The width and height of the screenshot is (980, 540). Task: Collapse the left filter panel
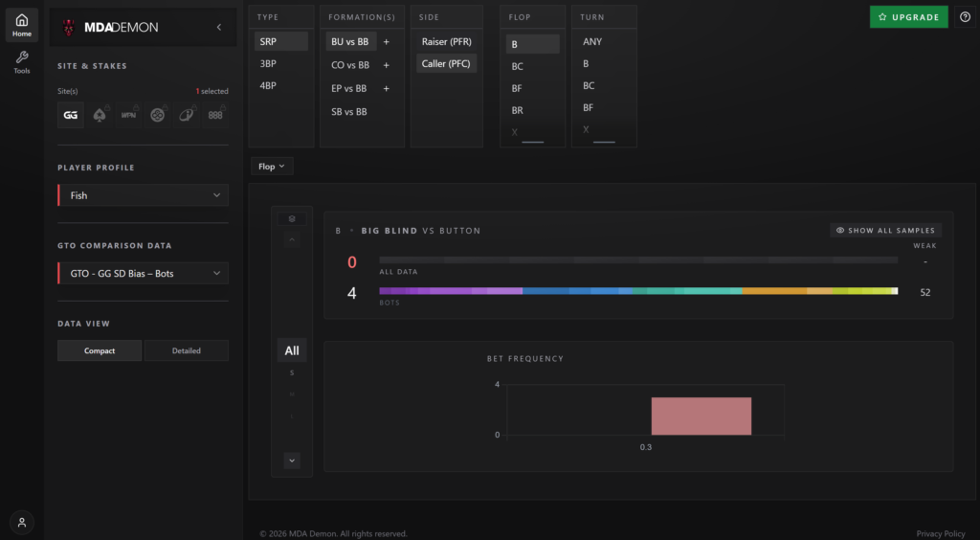click(x=219, y=27)
